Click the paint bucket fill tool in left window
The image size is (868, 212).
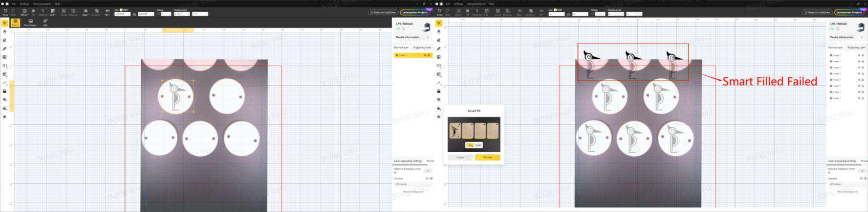(x=4, y=108)
